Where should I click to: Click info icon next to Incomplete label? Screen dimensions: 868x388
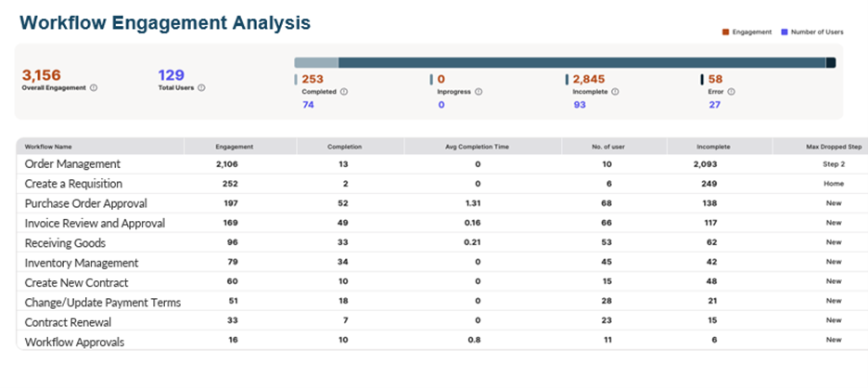tap(615, 92)
